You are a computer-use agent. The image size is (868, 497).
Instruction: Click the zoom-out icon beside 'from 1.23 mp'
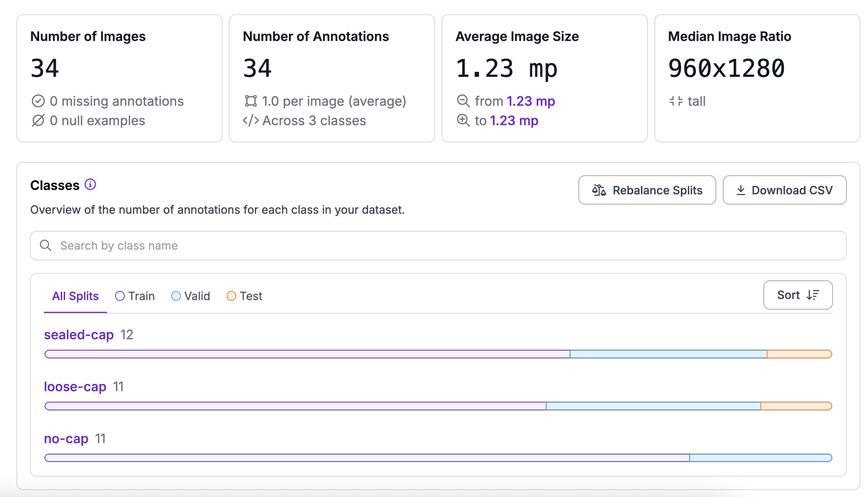(x=463, y=101)
